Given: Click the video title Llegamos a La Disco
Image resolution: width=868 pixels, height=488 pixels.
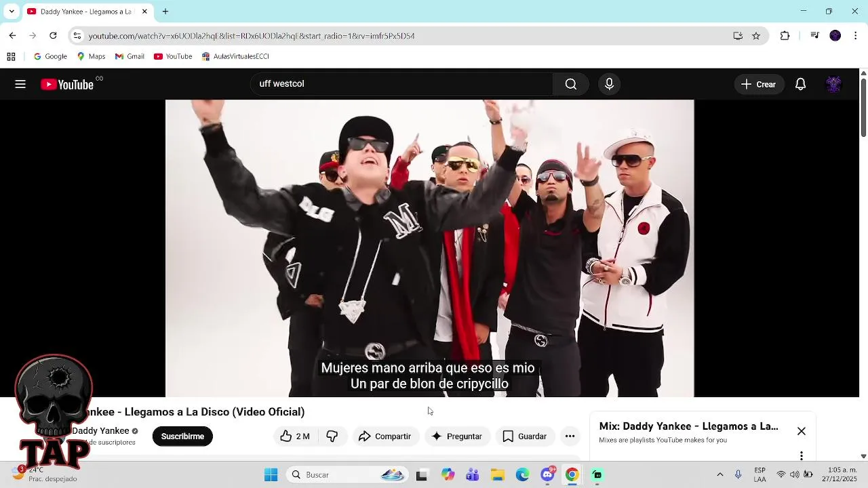Looking at the screenshot, I should pos(195,411).
